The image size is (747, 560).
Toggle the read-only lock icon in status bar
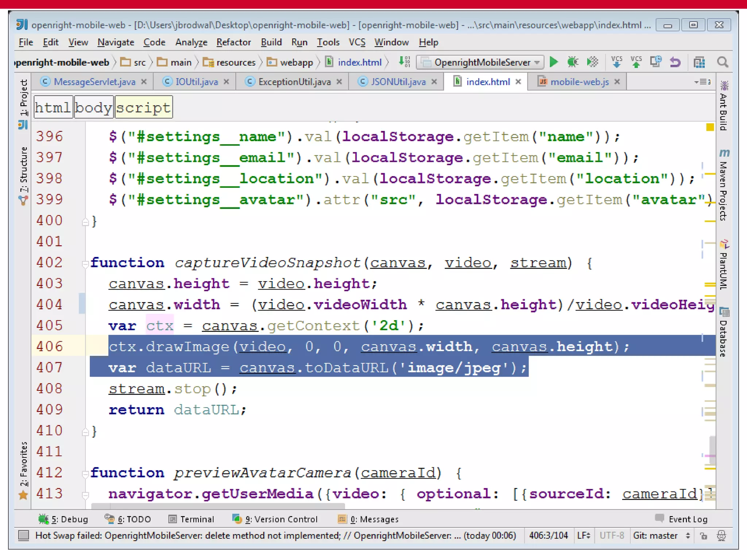pyautogui.click(x=704, y=536)
